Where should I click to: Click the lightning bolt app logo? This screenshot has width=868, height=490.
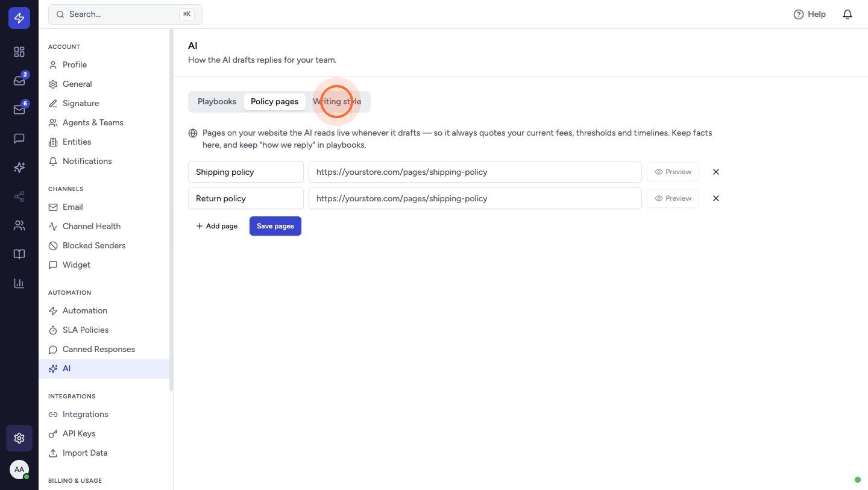pos(19,18)
